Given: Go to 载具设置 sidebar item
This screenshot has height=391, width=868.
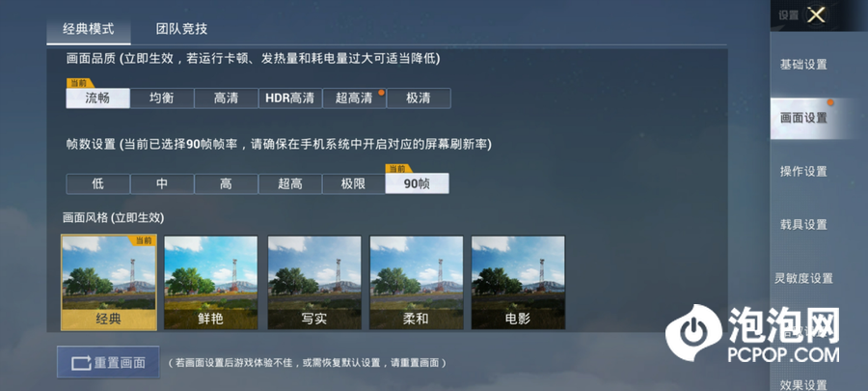Looking at the screenshot, I should (803, 225).
